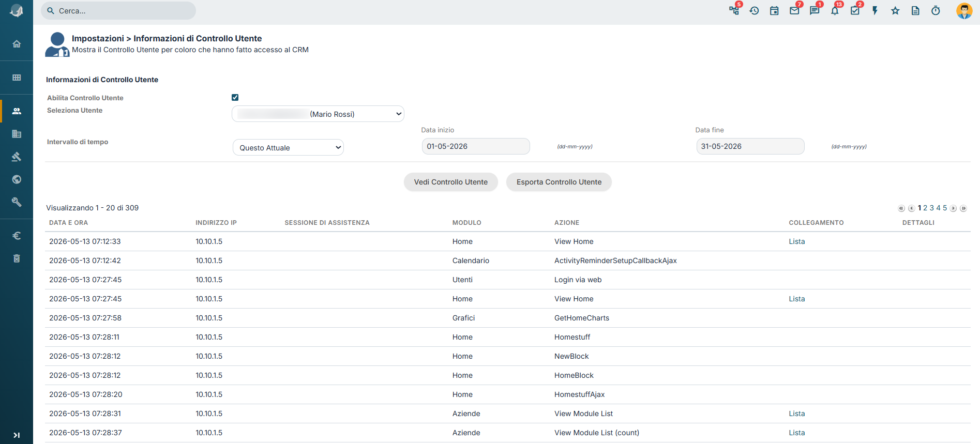Open the chat messages icon
The height and width of the screenshot is (444, 980).
(815, 11)
